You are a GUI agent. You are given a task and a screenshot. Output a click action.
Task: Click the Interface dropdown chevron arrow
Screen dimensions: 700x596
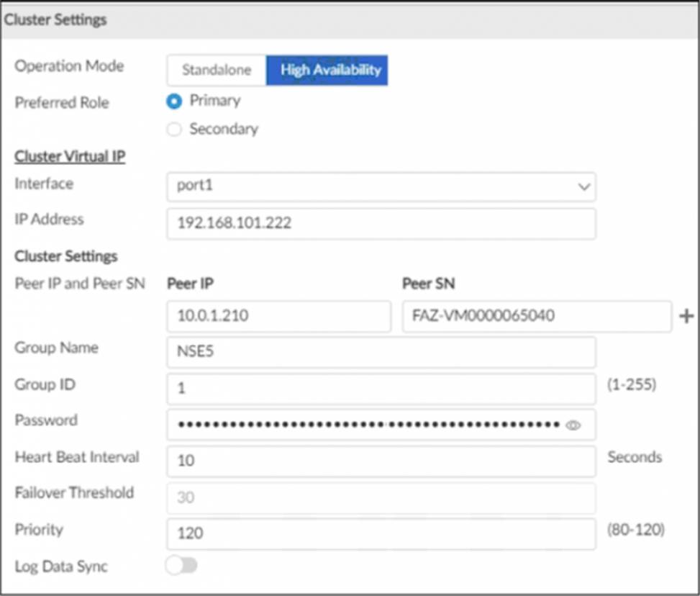pyautogui.click(x=583, y=186)
